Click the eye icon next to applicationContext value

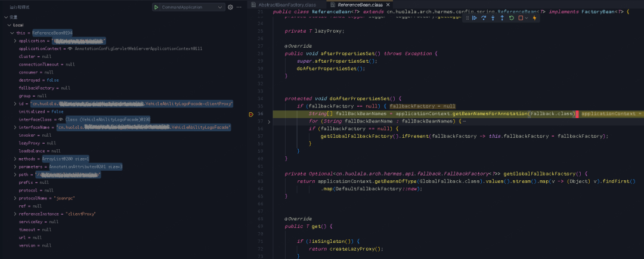(70, 48)
